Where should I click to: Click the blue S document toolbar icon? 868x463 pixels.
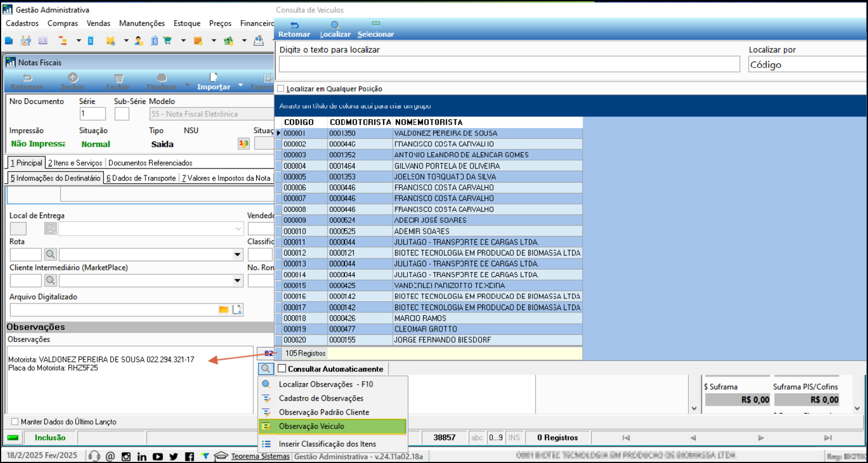90,40
